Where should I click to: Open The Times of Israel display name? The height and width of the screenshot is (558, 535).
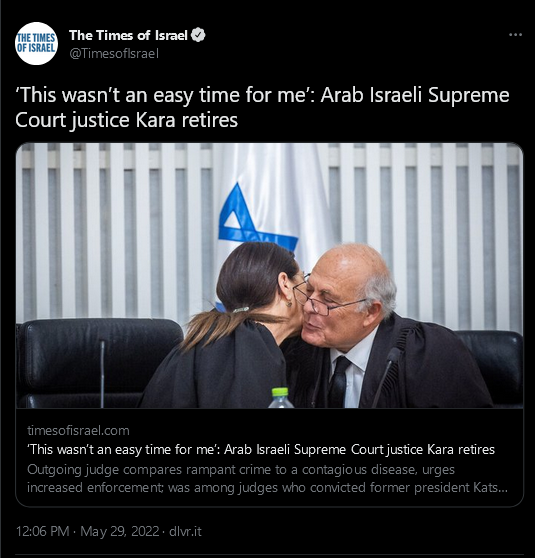[128, 35]
